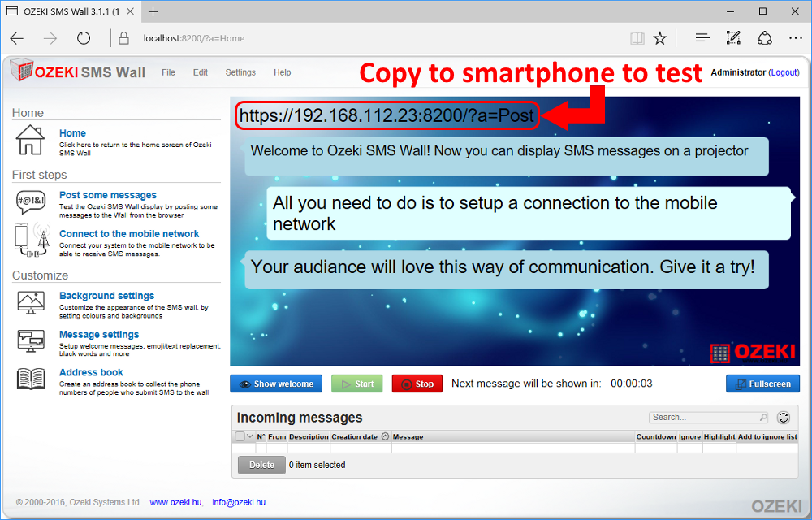
Task: Click the search magnifier icon
Action: tap(762, 418)
